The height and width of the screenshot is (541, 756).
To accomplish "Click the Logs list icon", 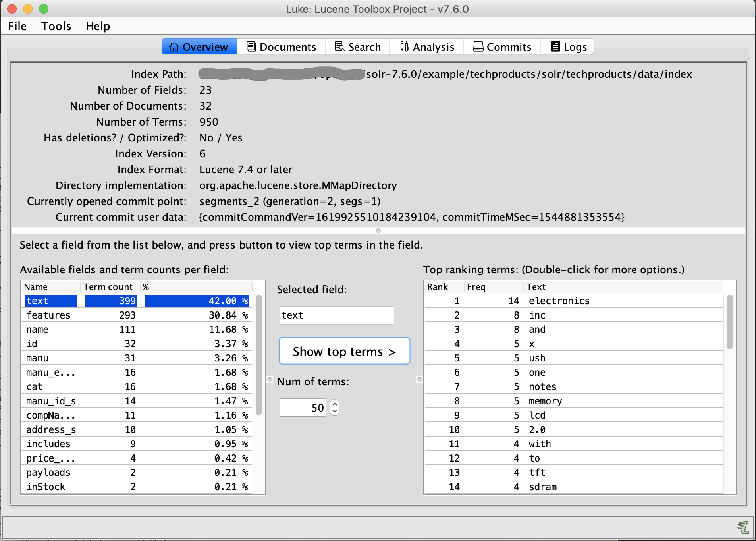I will click(555, 46).
